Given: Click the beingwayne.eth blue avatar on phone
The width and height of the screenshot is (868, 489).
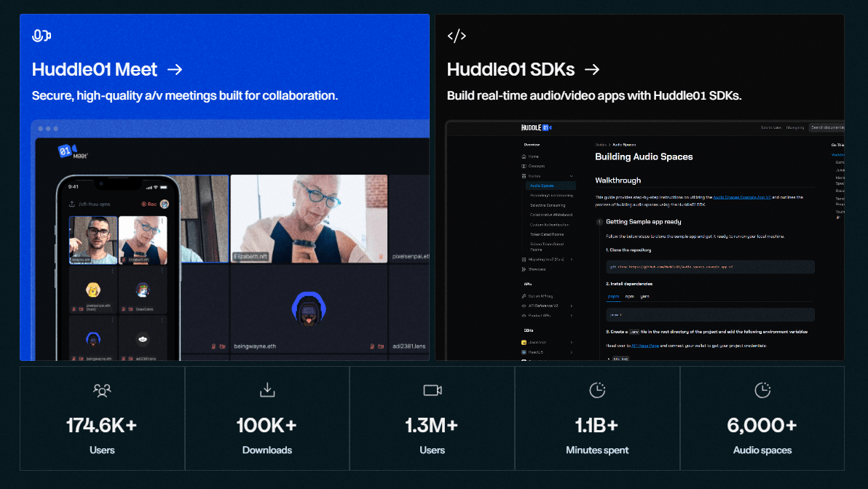Looking at the screenshot, I should click(93, 339).
